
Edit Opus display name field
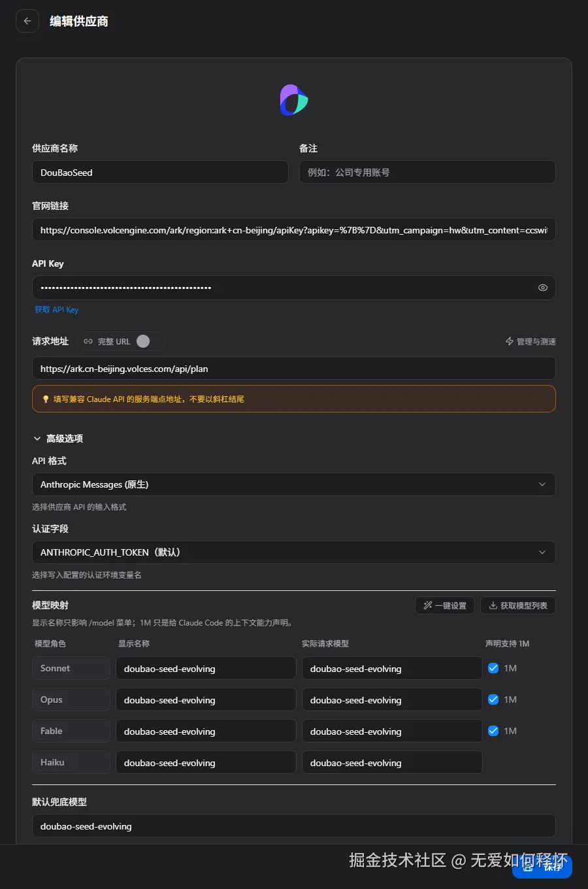click(206, 700)
